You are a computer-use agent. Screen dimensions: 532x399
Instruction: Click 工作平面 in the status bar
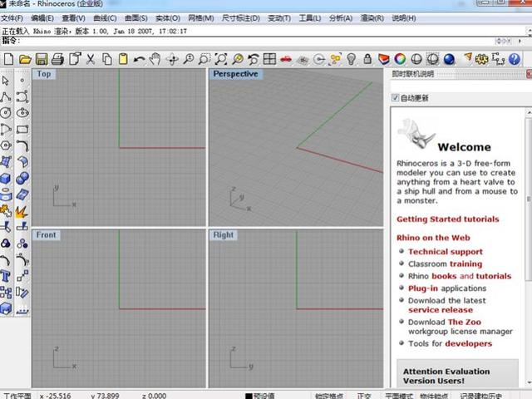click(x=17, y=396)
